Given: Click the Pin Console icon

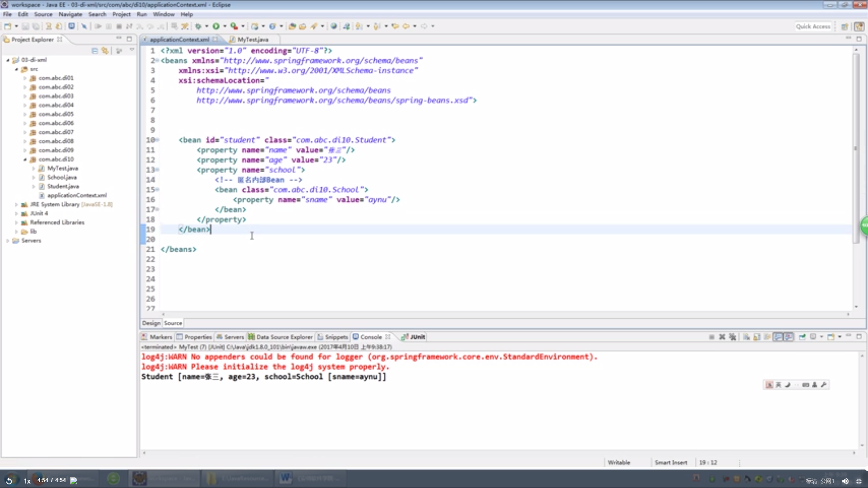Looking at the screenshot, I should coord(802,337).
